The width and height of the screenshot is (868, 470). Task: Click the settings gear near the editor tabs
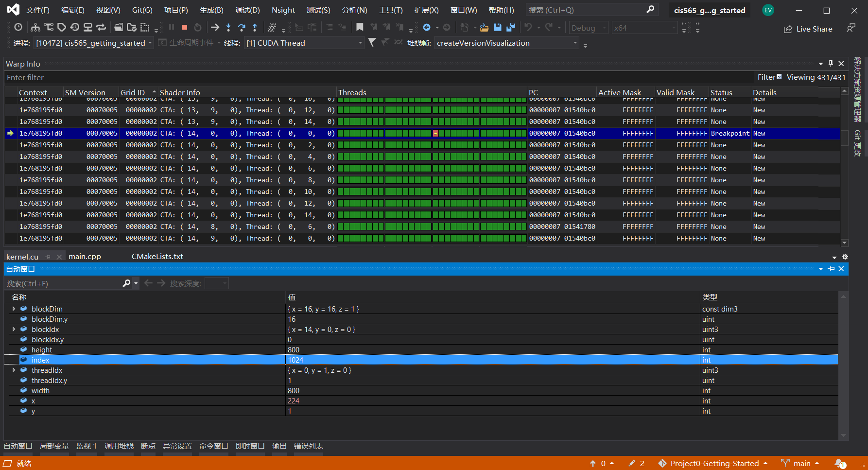845,257
